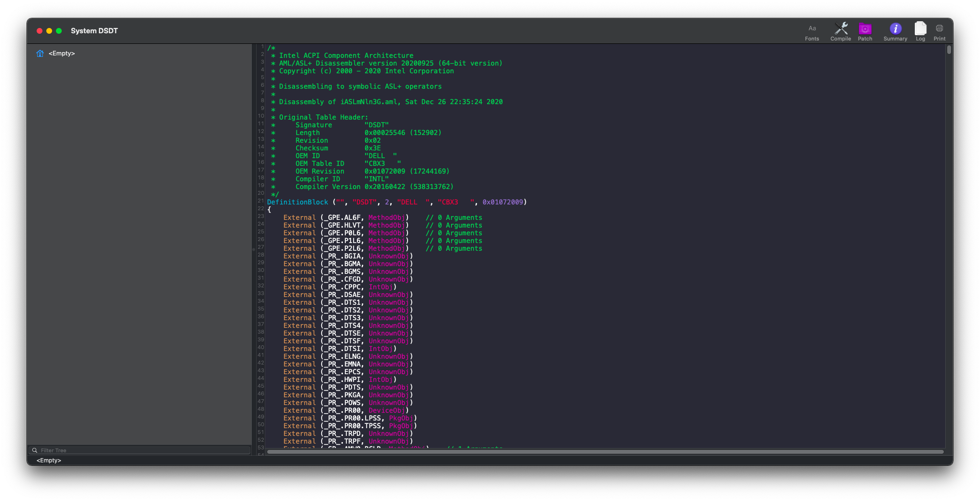Screen dimensions: 980x501
Task: Click the External _PR_.DSAE line
Action: click(x=348, y=295)
